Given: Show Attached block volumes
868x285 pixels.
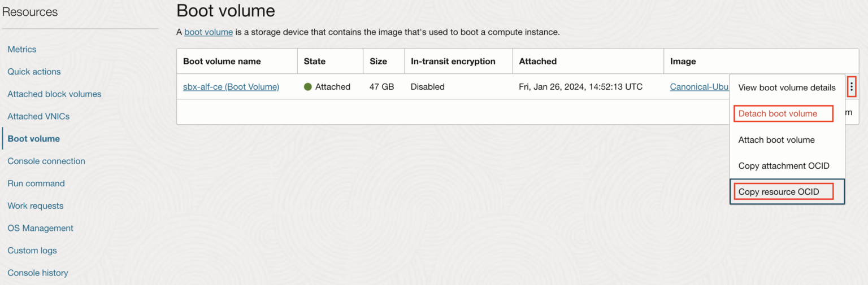Looking at the screenshot, I should tap(54, 94).
